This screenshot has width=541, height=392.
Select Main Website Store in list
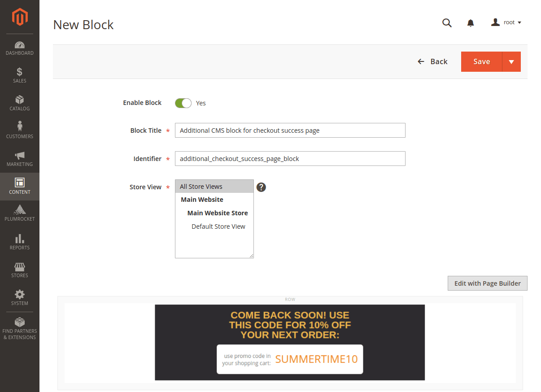click(x=214, y=213)
